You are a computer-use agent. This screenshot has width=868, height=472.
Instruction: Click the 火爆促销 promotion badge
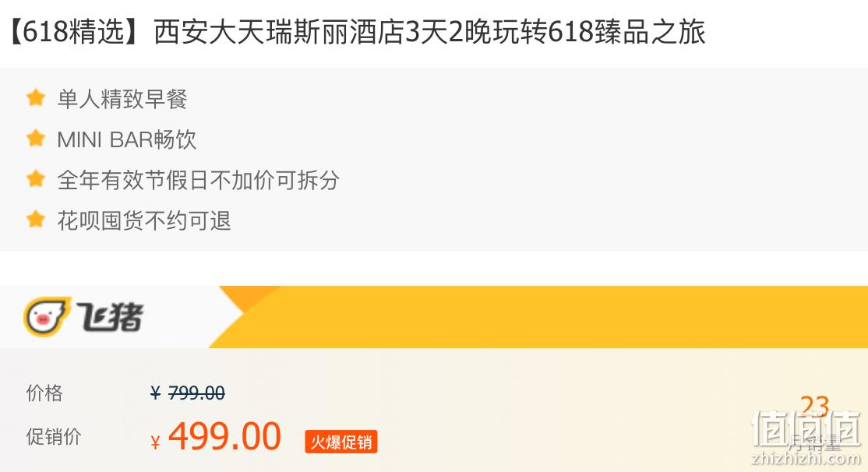coord(341,442)
